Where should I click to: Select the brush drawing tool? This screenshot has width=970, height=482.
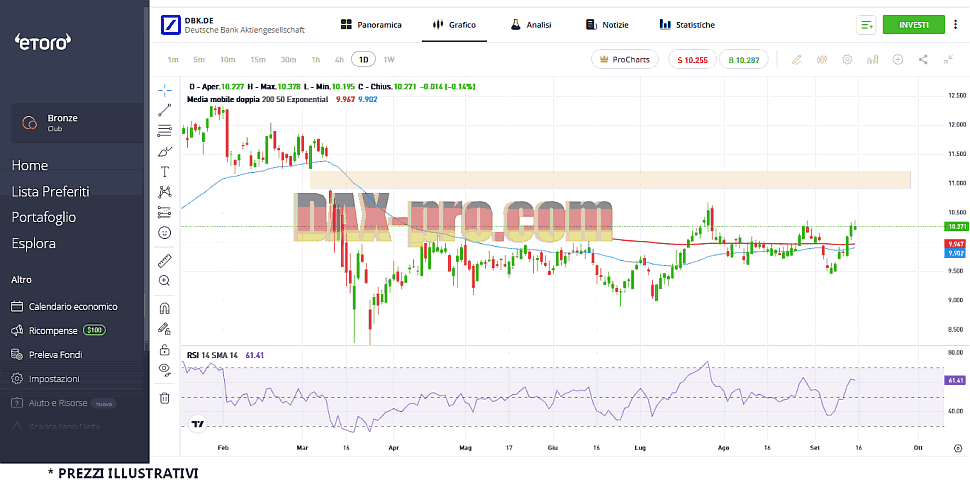165,151
